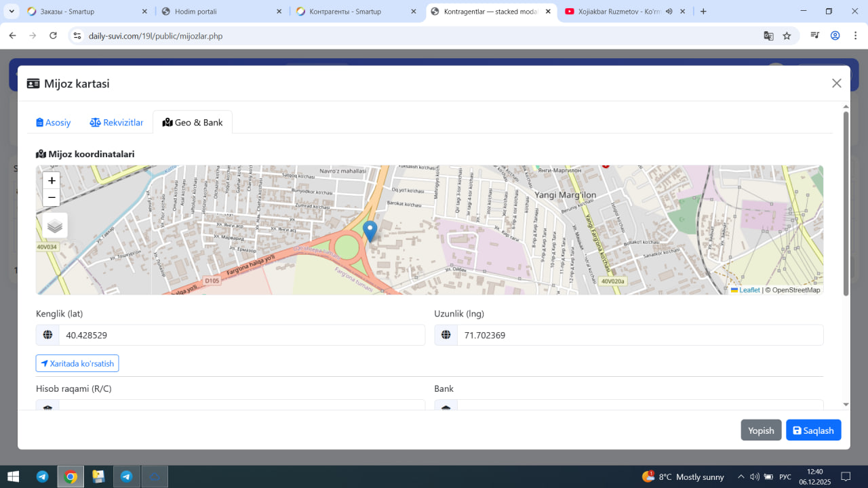This screenshot has width=868, height=488.
Task: Click the Google Translate icon in address bar
Action: [x=768, y=36]
